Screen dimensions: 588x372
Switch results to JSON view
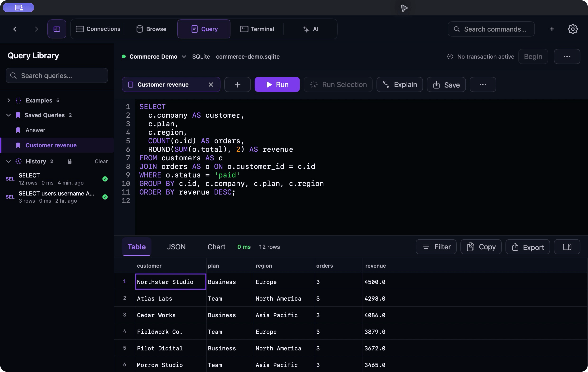176,247
